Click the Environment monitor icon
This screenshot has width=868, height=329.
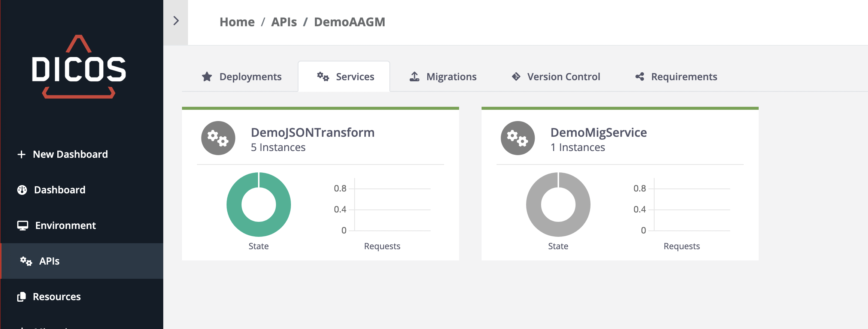click(x=22, y=226)
